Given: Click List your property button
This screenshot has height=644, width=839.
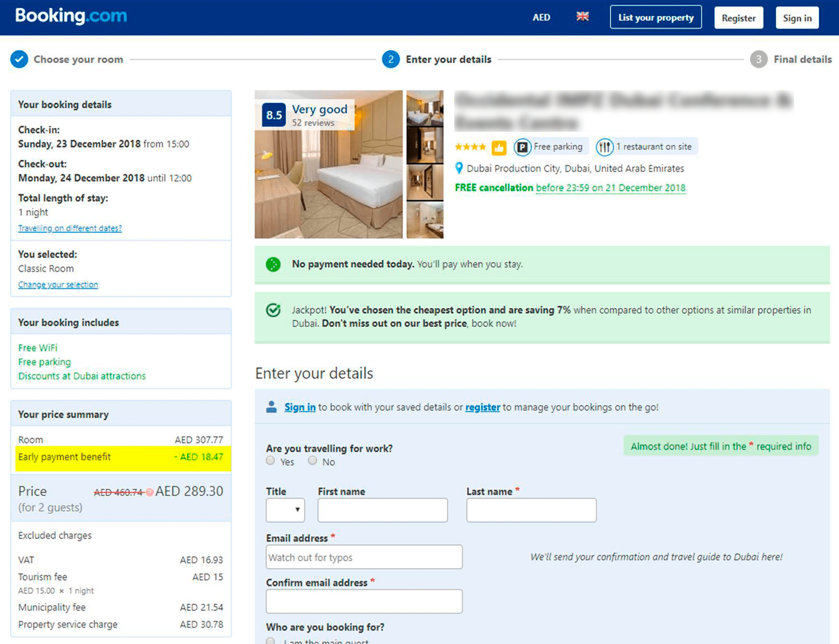Looking at the screenshot, I should pyautogui.click(x=656, y=17).
